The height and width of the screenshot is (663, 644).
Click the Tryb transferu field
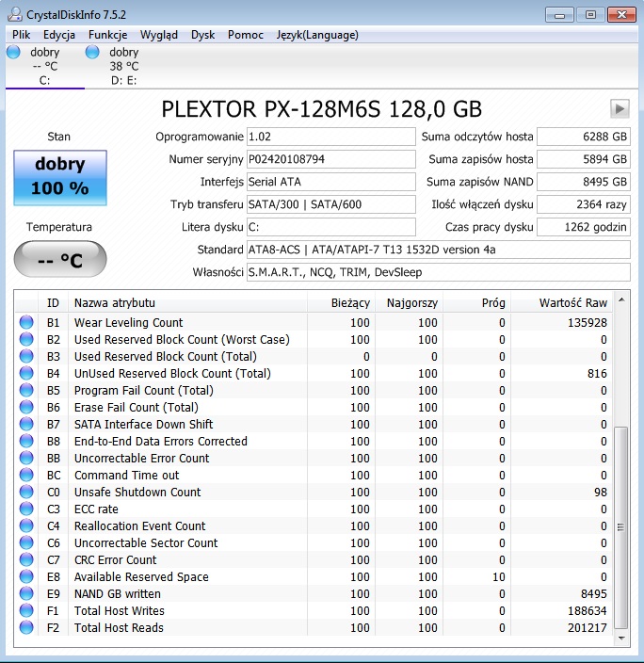331,204
